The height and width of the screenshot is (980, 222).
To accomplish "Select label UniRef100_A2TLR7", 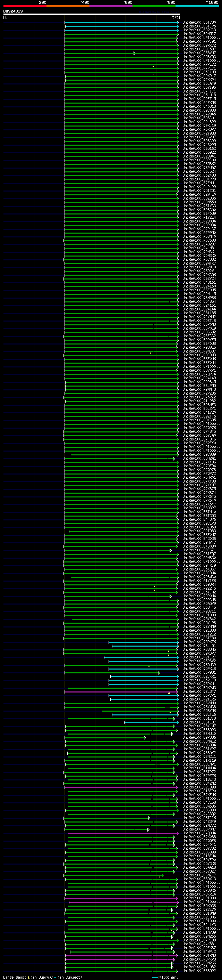I will 199,657.
